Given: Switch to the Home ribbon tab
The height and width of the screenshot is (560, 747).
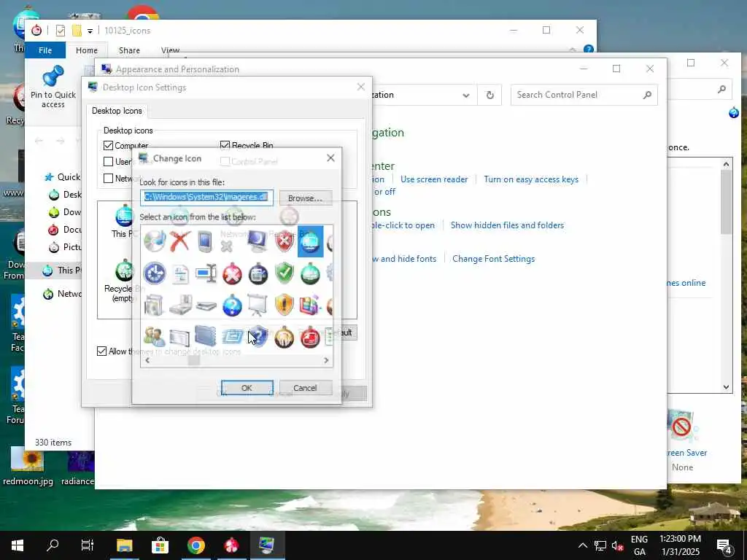Looking at the screenshot, I should pyautogui.click(x=87, y=50).
